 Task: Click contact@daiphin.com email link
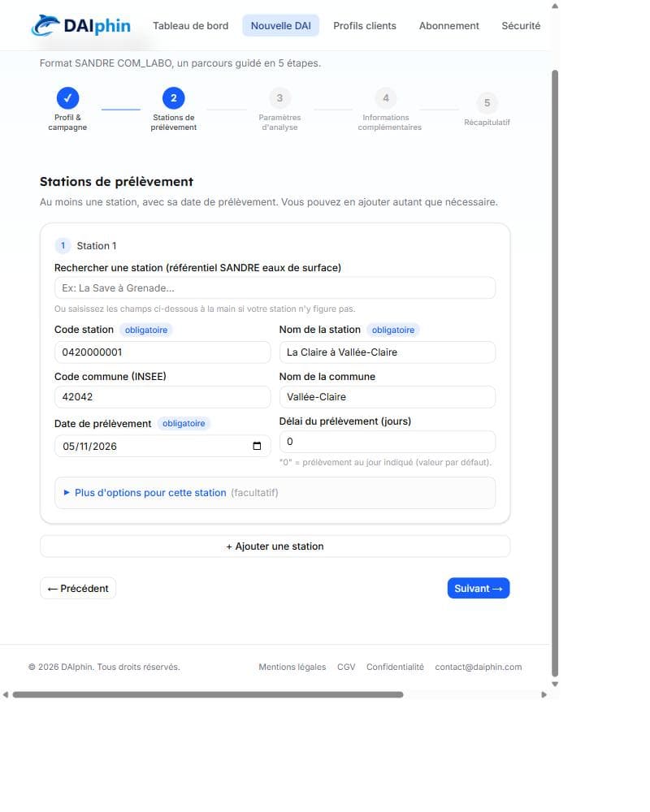(479, 667)
